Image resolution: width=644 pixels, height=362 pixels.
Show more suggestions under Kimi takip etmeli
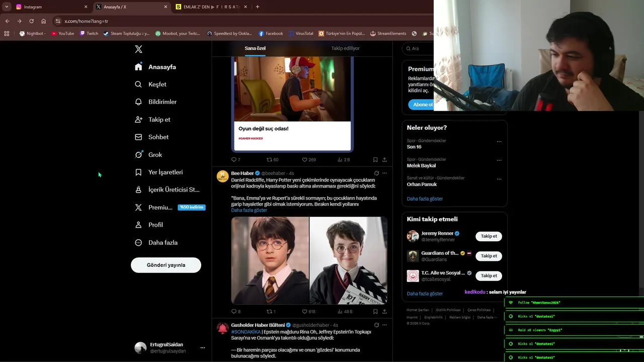pyautogui.click(x=425, y=294)
